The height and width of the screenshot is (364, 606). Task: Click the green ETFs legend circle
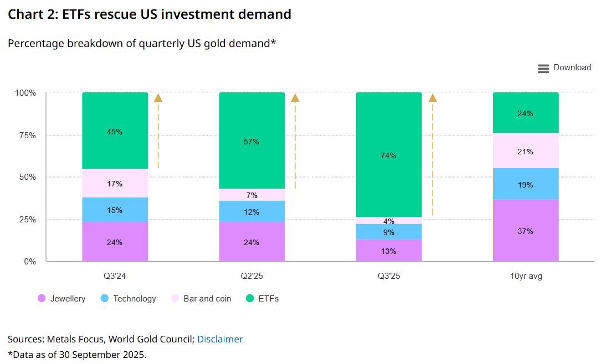[250, 299]
